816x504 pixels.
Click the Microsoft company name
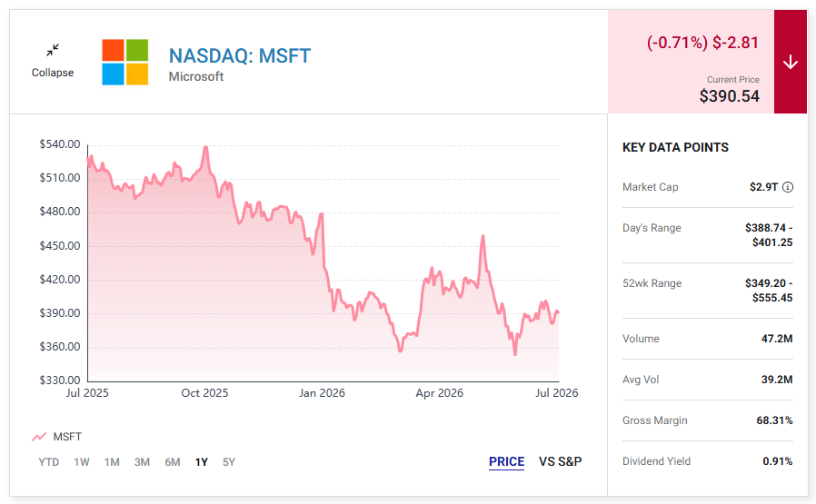tap(195, 76)
